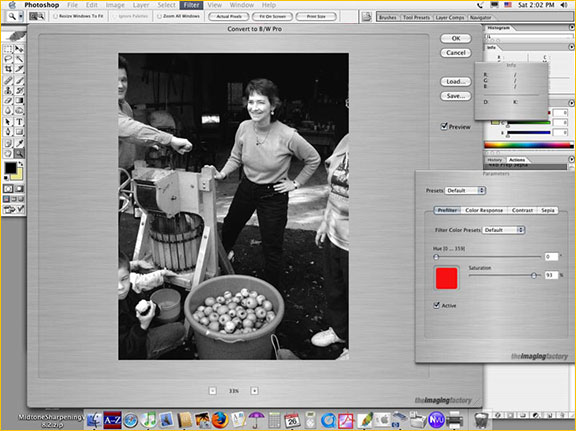Select the Eraser tool
Screen dimensions: 576x431
click(8, 100)
